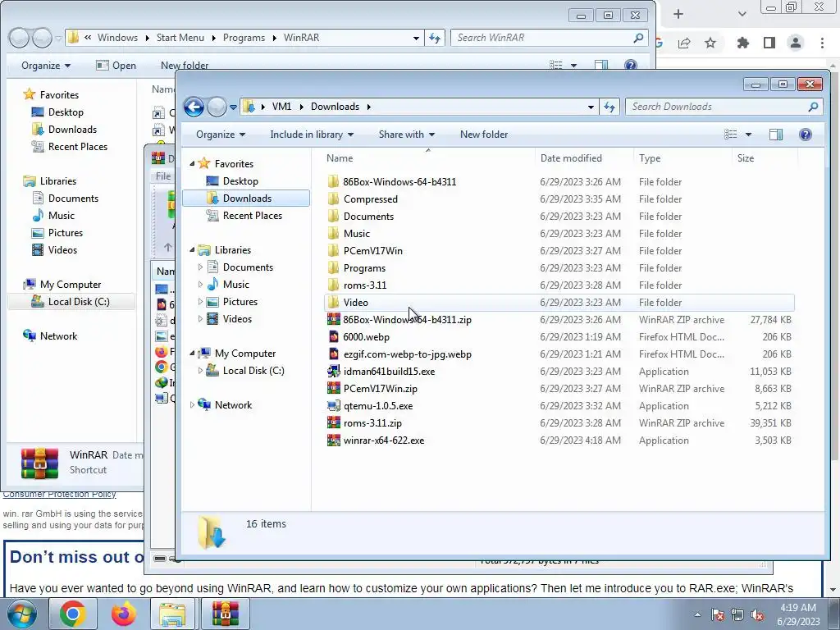Collapse Favorites in Downloads navigation pane
Viewport: 840px width, 630px height.
[192, 164]
